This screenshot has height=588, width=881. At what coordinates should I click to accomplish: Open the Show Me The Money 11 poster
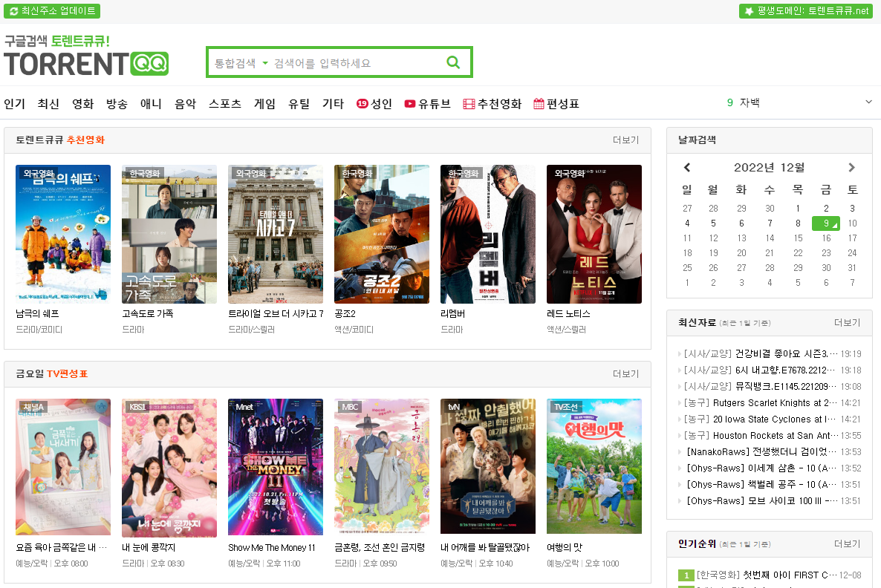point(276,468)
